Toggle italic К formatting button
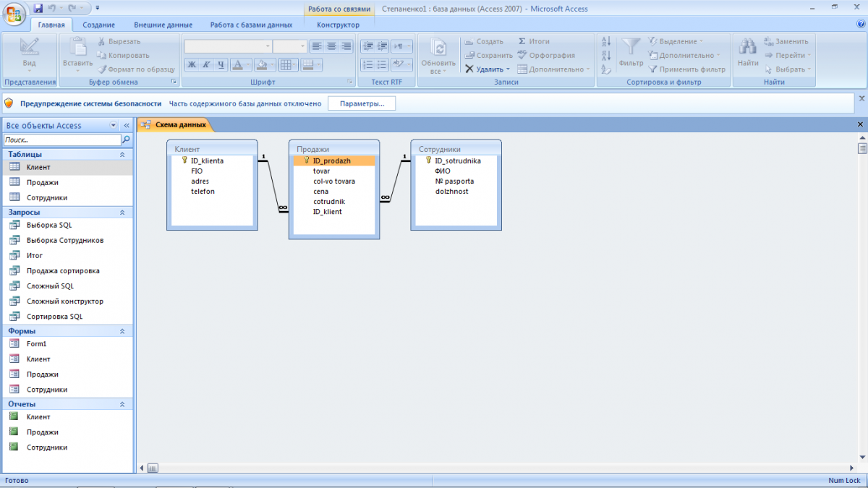Viewport: 868px width, 488px height. click(x=206, y=65)
